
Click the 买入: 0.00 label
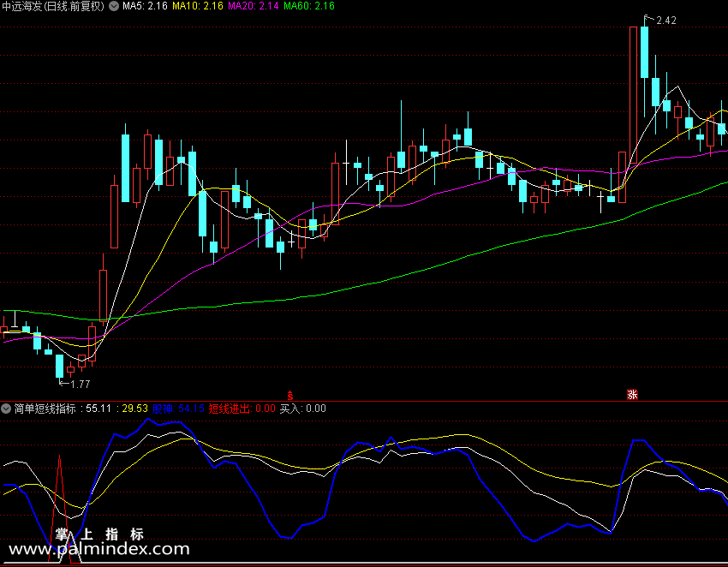click(302, 409)
